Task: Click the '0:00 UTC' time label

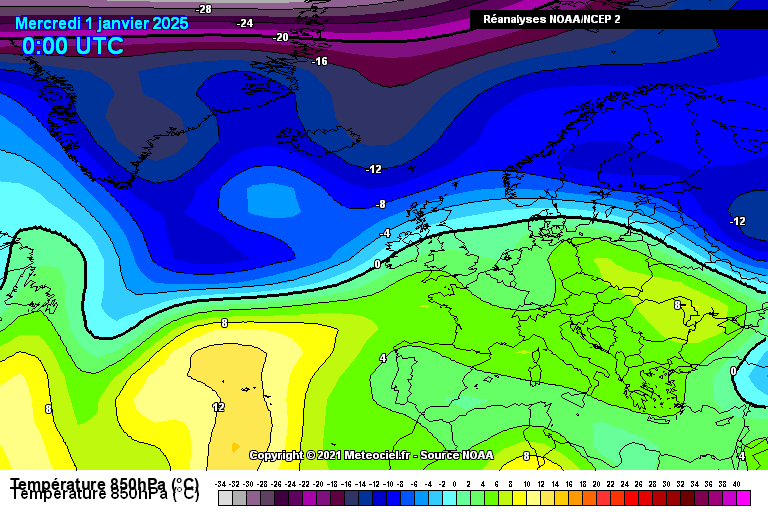Action: (73, 46)
